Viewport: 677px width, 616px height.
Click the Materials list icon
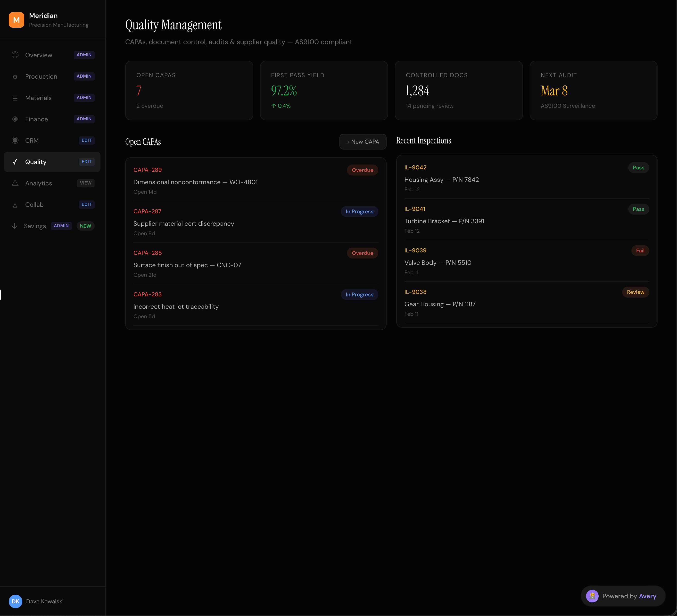(15, 98)
